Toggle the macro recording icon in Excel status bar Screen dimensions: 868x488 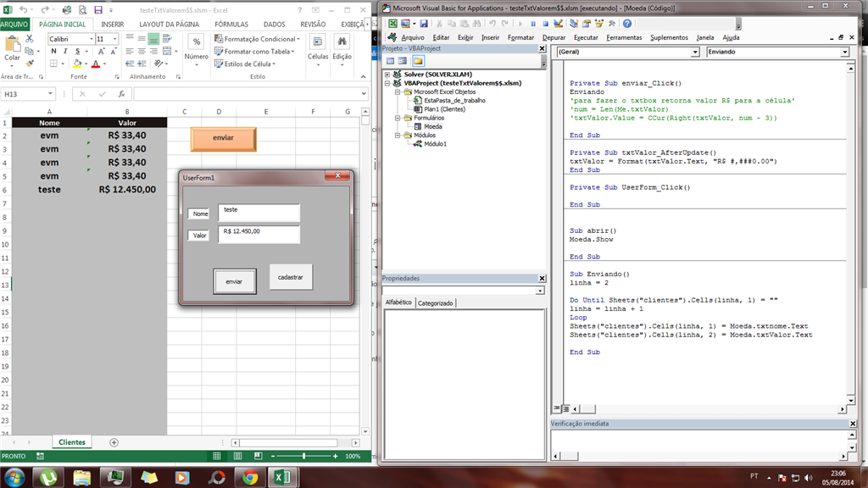click(40, 456)
